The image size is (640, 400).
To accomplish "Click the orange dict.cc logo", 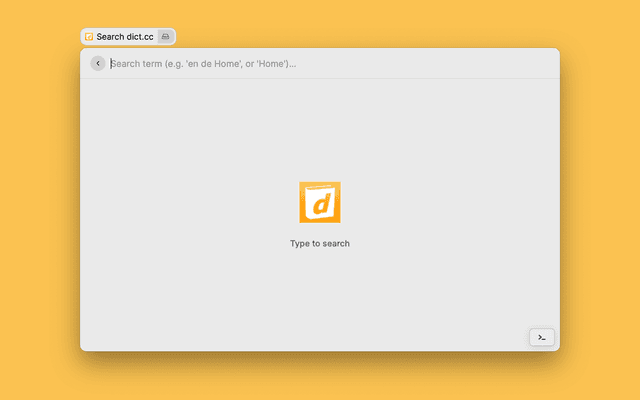I will 320,203.
